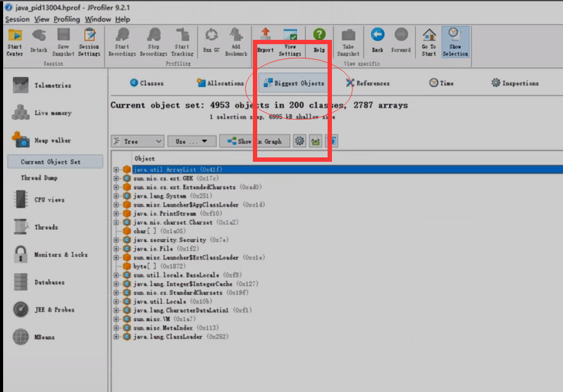Switch to Biggest Objects view
This screenshot has width=563, height=392.
[x=294, y=83]
